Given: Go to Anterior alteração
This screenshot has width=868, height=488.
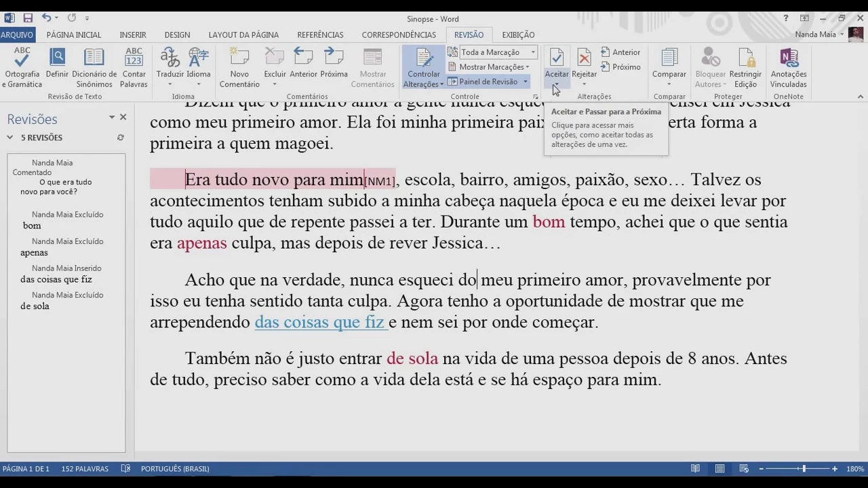Looking at the screenshot, I should 620,52.
